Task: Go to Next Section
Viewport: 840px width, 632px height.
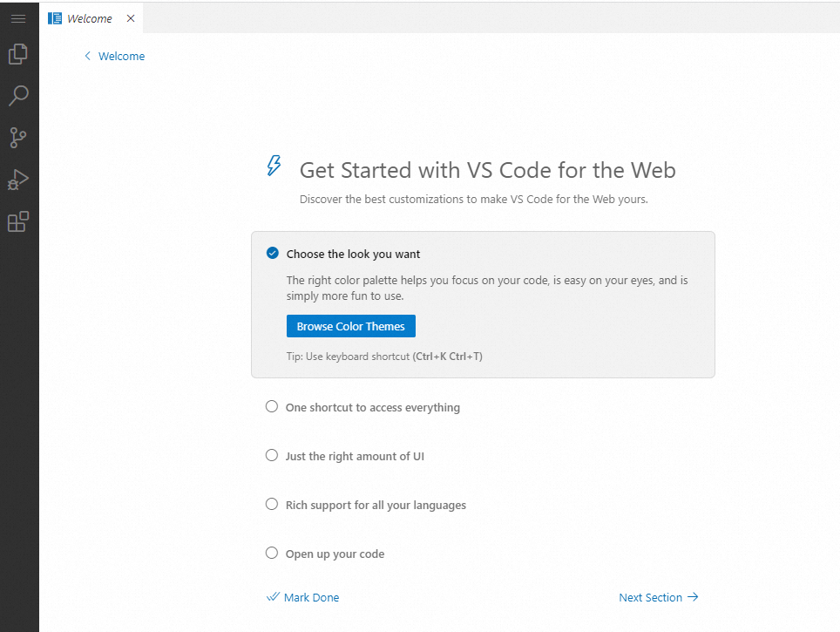Action: click(x=658, y=597)
